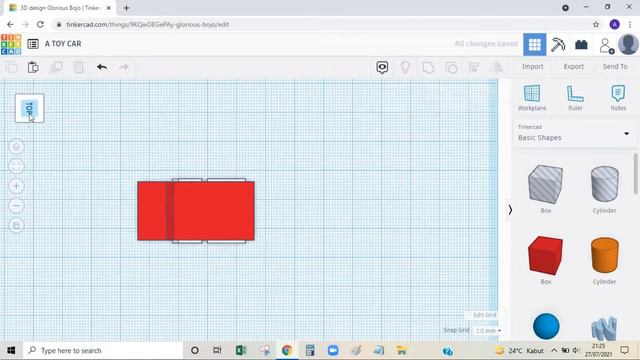Click the TOP view cube
This screenshot has width=640, height=360.
pyautogui.click(x=29, y=108)
